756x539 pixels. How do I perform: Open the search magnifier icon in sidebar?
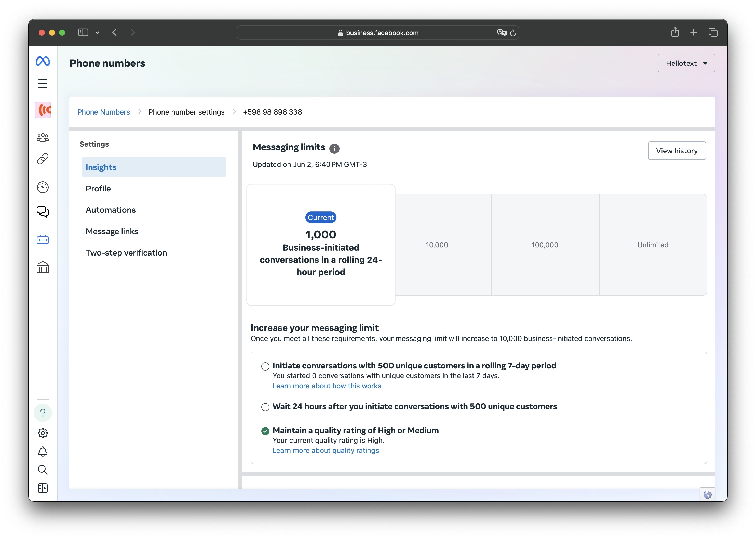43,470
